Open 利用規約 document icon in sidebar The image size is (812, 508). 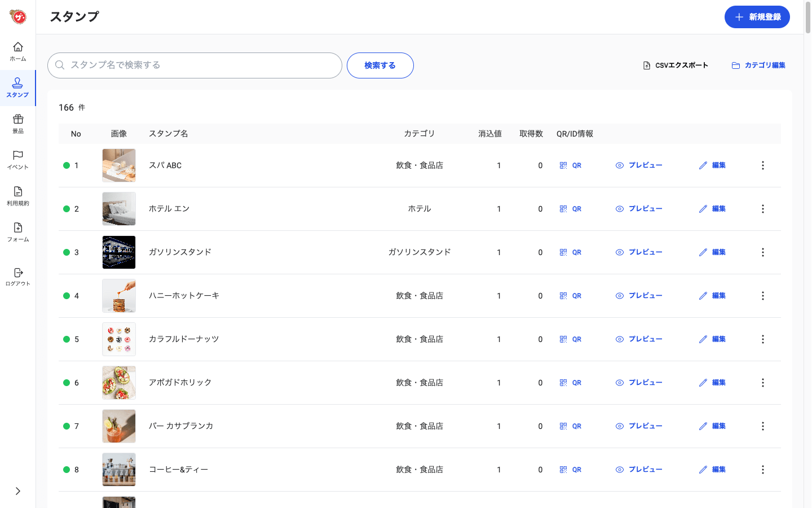pos(18,195)
